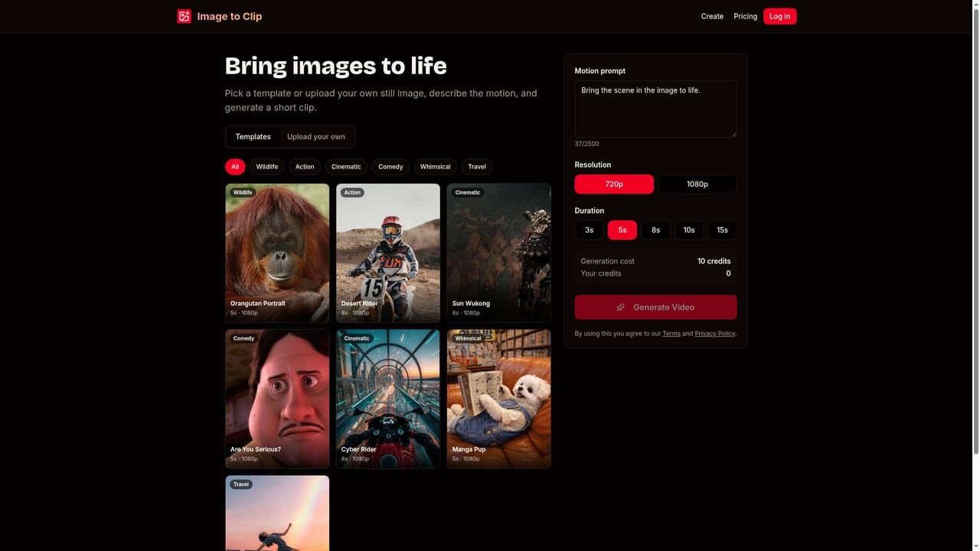Screen dimensions: 980x551
Task: Select the Orangutan Portrait template
Action: pos(277,253)
